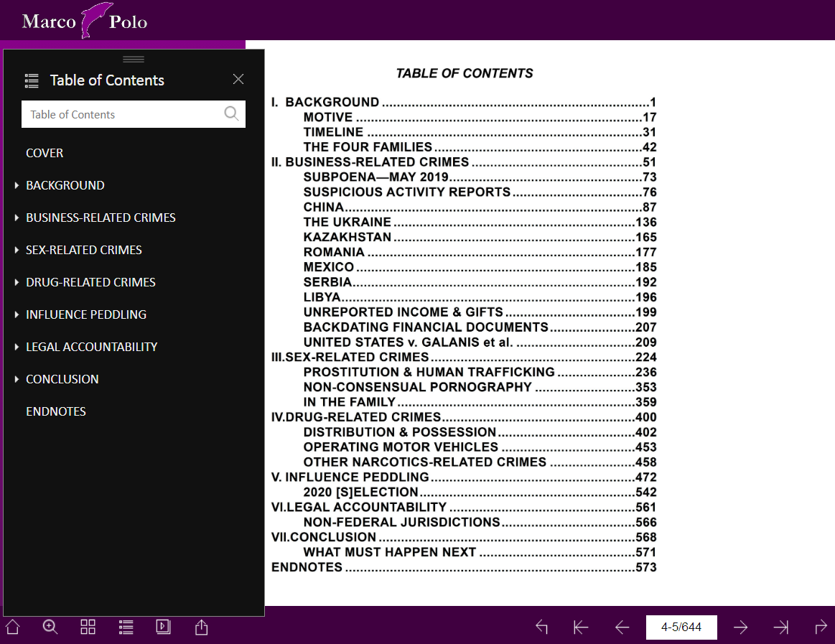Click TIMELINE line on the page

[480, 132]
